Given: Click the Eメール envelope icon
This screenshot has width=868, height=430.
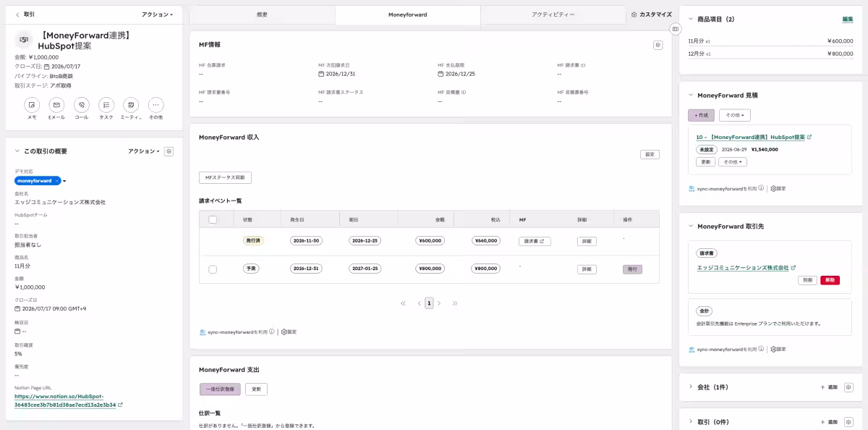Looking at the screenshot, I should click(56, 105).
